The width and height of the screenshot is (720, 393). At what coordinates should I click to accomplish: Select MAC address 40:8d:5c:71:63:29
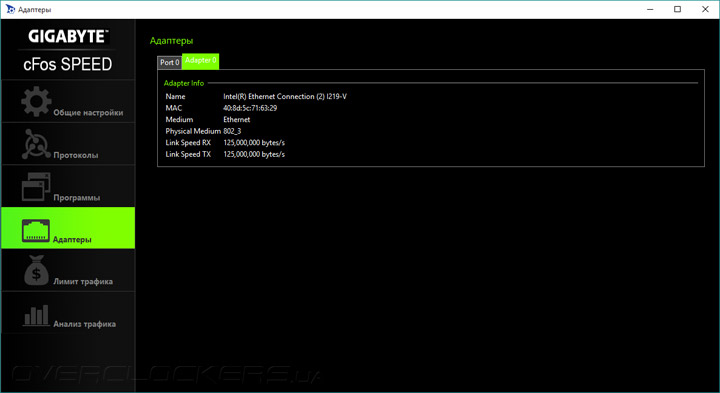250,108
